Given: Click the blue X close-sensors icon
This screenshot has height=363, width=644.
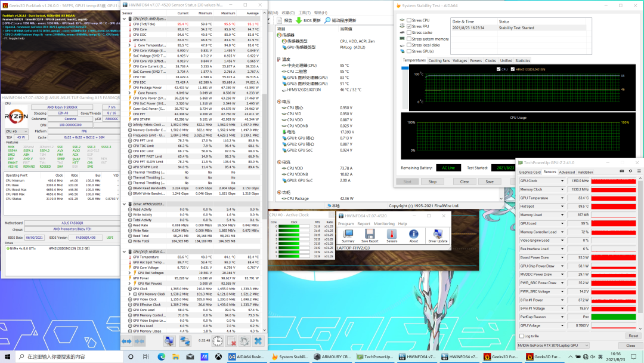Looking at the screenshot, I should point(258,340).
